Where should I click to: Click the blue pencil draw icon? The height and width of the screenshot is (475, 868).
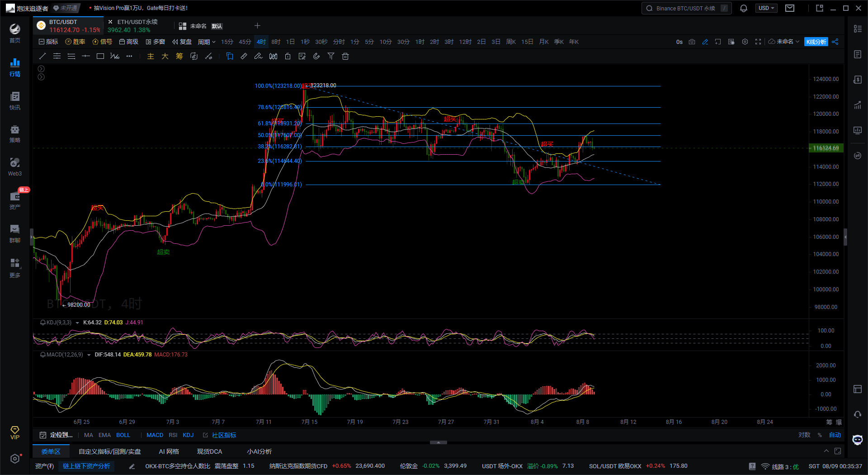click(705, 42)
